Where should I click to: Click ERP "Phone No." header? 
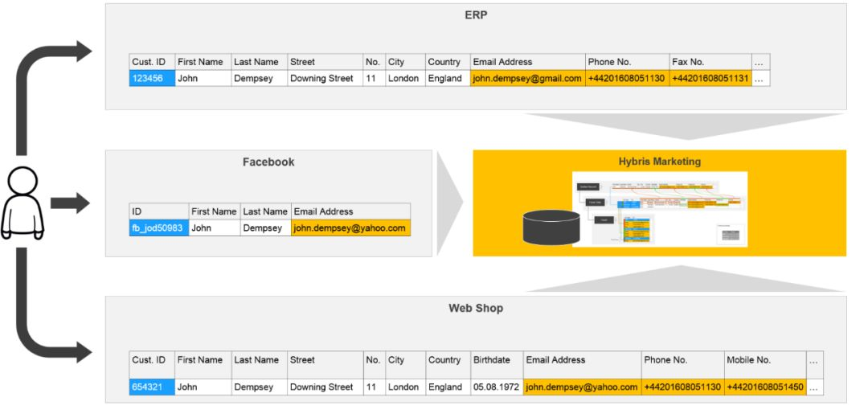tap(627, 62)
